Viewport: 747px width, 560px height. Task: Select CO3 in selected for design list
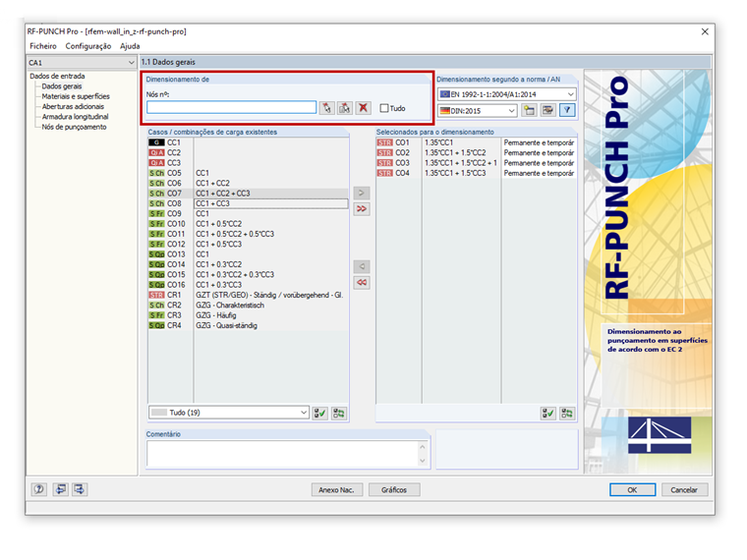click(476, 163)
